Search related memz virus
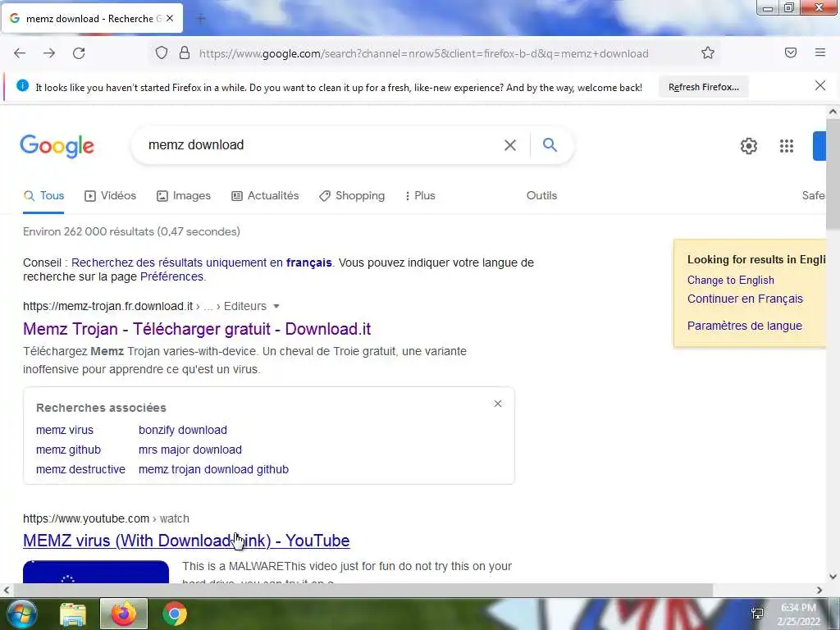Viewport: 840px width, 630px height. (65, 430)
